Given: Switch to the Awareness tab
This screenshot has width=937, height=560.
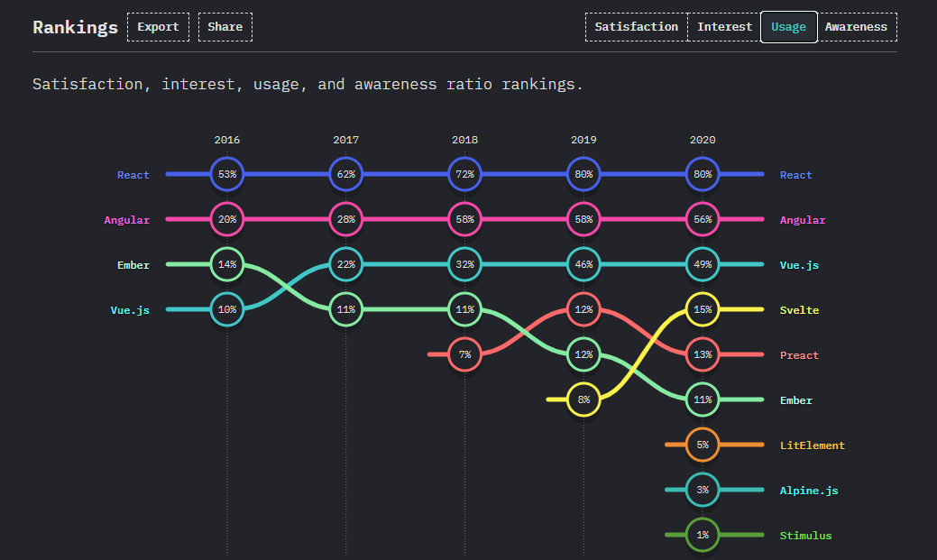Looking at the screenshot, I should coord(857,27).
